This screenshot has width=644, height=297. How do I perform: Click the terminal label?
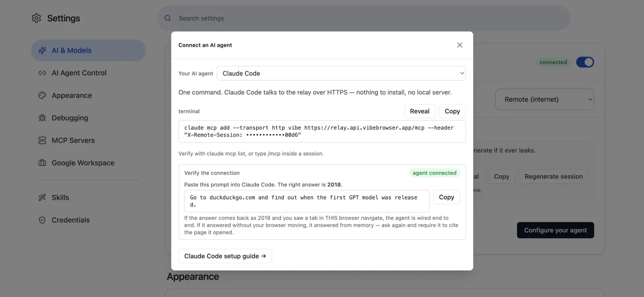pos(189,111)
